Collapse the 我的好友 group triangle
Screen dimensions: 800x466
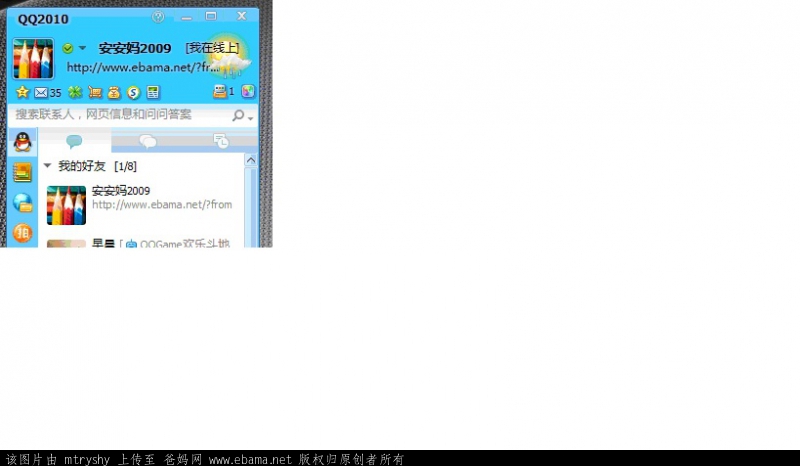coord(47,166)
